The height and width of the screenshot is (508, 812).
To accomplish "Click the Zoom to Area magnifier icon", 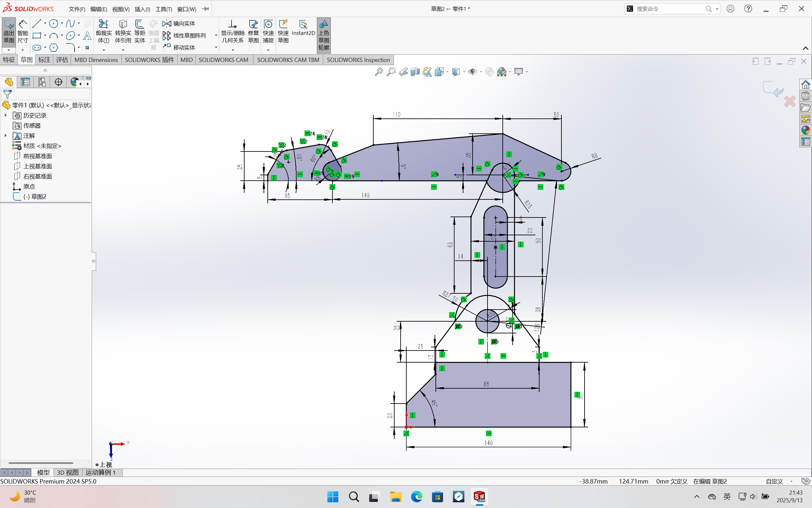I will point(391,71).
